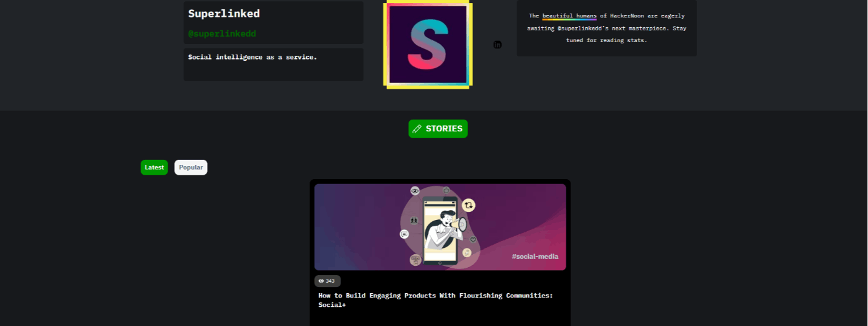Click the 'Social intelligence as a service' bio

252,57
